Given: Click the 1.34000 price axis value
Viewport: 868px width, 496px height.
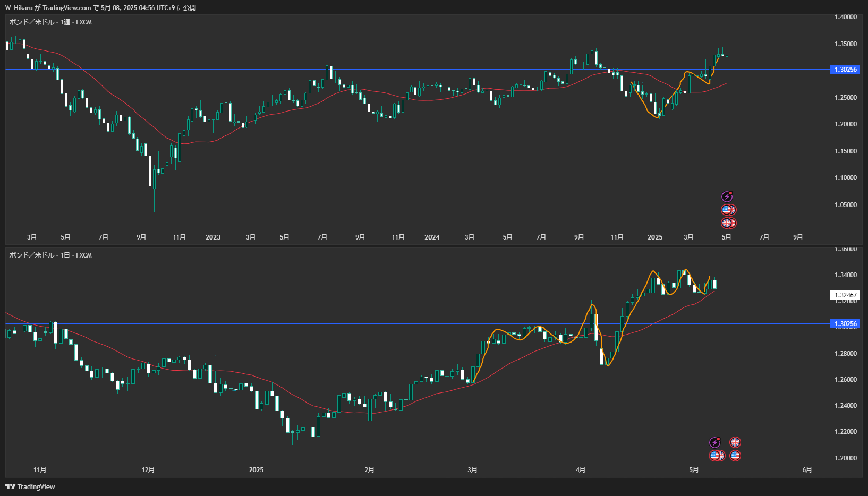Looking at the screenshot, I should [845, 275].
